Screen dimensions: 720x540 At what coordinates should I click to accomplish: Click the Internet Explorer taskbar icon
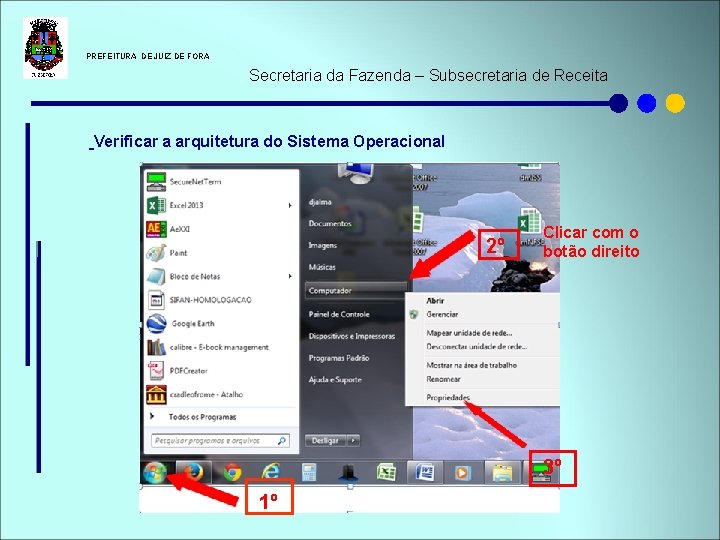(271, 472)
